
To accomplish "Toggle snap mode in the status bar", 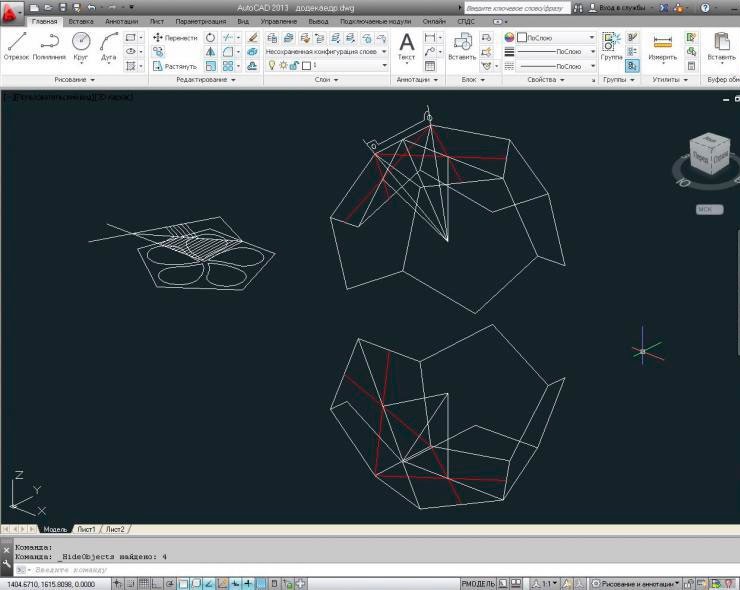I will click(x=131, y=583).
